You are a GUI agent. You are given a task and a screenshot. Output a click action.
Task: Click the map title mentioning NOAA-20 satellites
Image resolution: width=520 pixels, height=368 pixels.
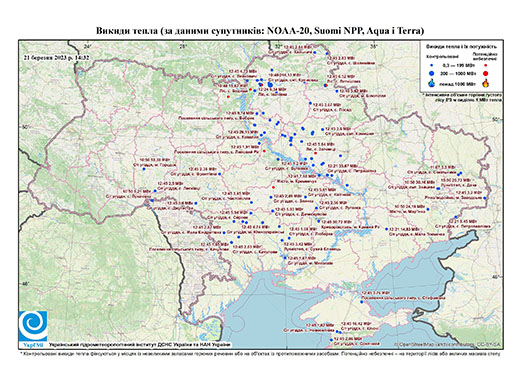[260, 31]
